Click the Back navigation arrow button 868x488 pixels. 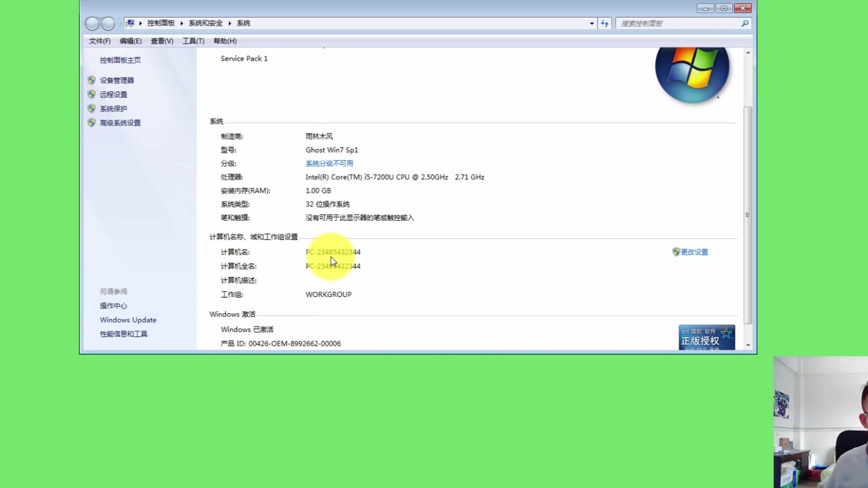93,23
